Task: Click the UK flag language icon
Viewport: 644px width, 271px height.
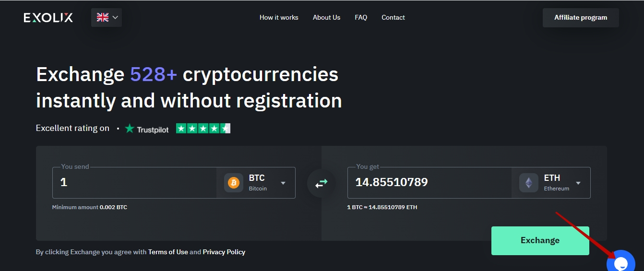Action: [x=103, y=17]
